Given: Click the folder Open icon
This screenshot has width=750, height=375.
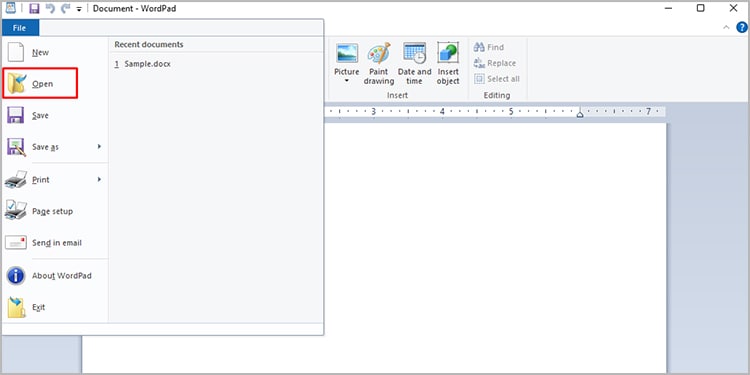Looking at the screenshot, I should click(x=16, y=83).
